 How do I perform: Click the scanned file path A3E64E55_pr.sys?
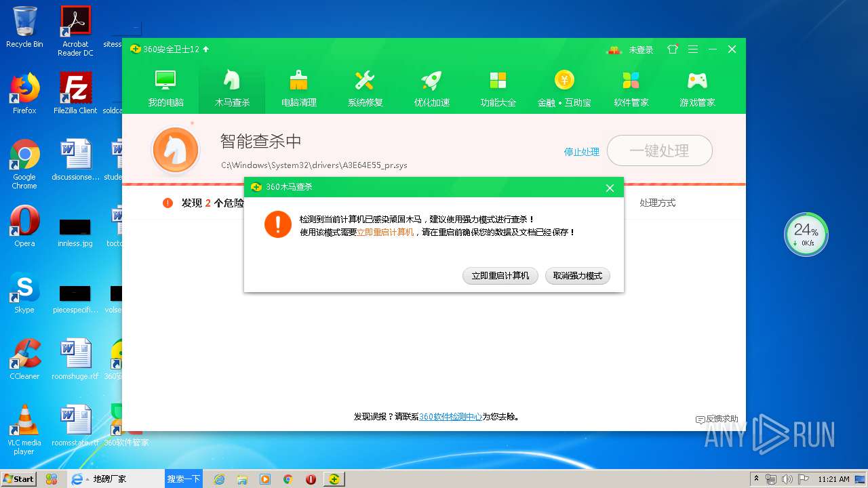[x=314, y=165]
